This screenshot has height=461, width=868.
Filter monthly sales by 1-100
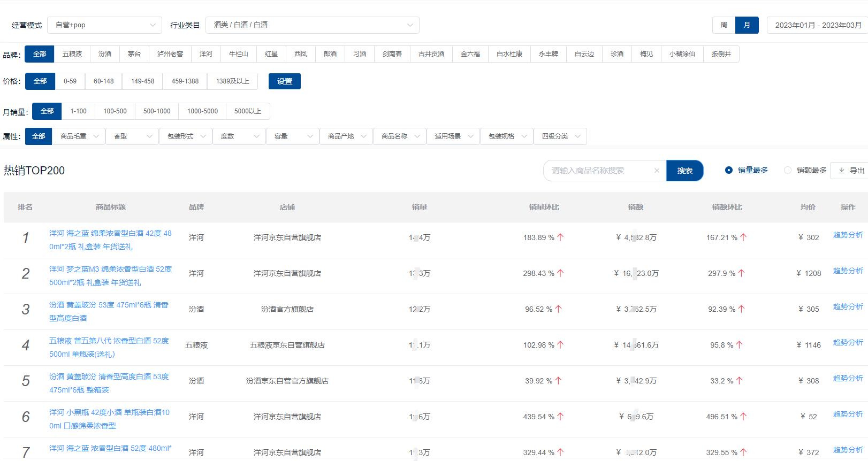coord(78,111)
